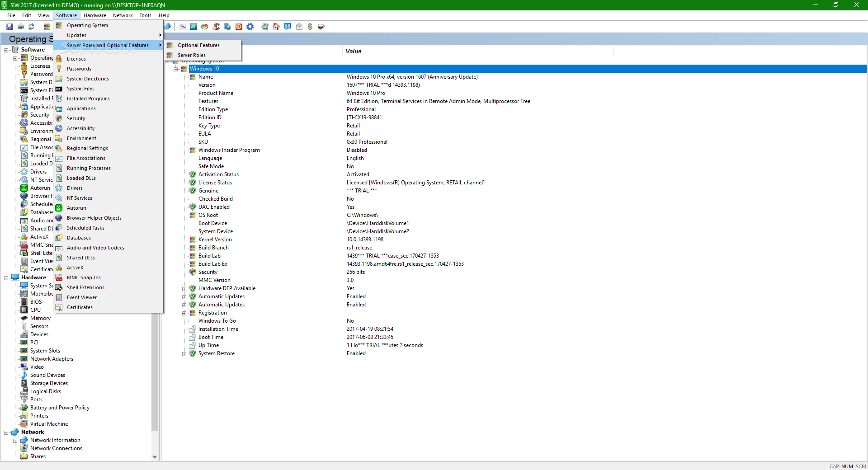This screenshot has height=470, width=868.
Task: Click the Print toolbar icon
Action: (x=21, y=27)
